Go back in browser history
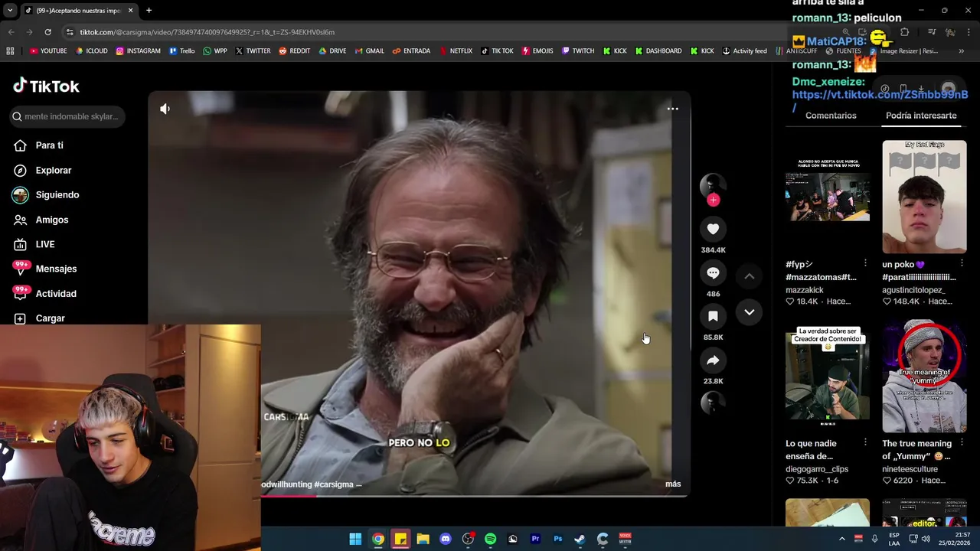Screen dimensions: 980x551 point(11,32)
